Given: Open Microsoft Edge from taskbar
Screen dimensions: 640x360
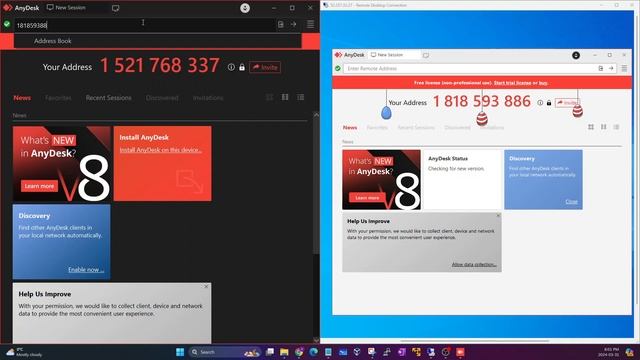Looking at the screenshot, I should [x=313, y=352].
